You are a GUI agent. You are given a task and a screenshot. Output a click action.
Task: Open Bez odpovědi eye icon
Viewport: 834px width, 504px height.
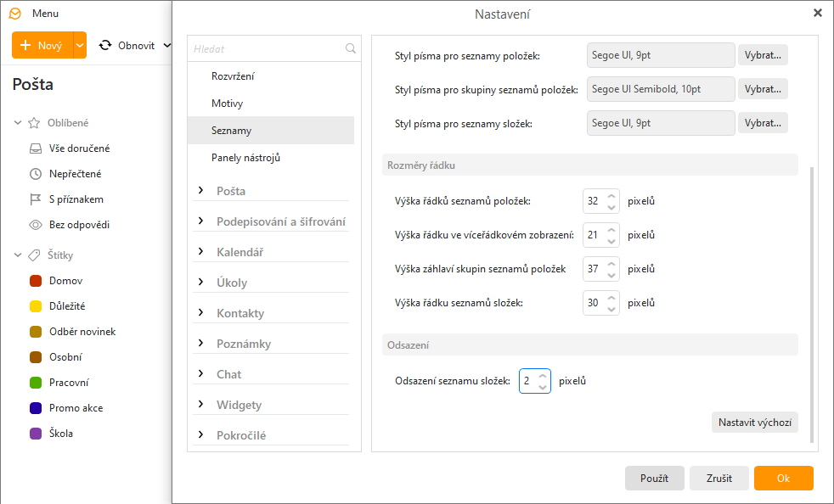tap(35, 225)
